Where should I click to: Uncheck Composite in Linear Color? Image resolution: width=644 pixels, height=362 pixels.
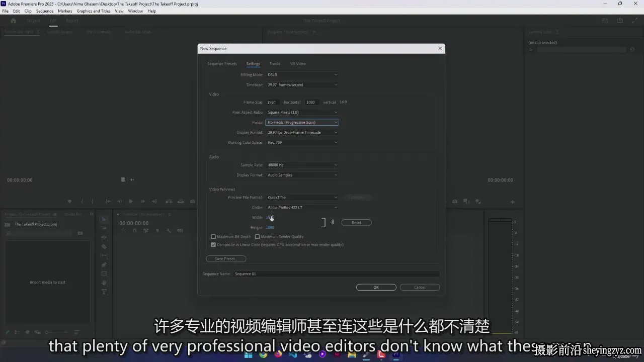tap(213, 245)
